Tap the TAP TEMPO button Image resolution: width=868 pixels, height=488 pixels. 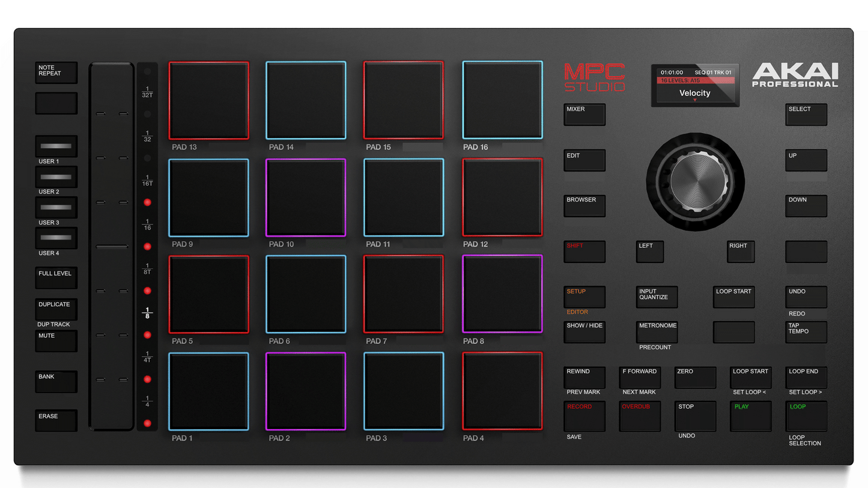pyautogui.click(x=806, y=332)
